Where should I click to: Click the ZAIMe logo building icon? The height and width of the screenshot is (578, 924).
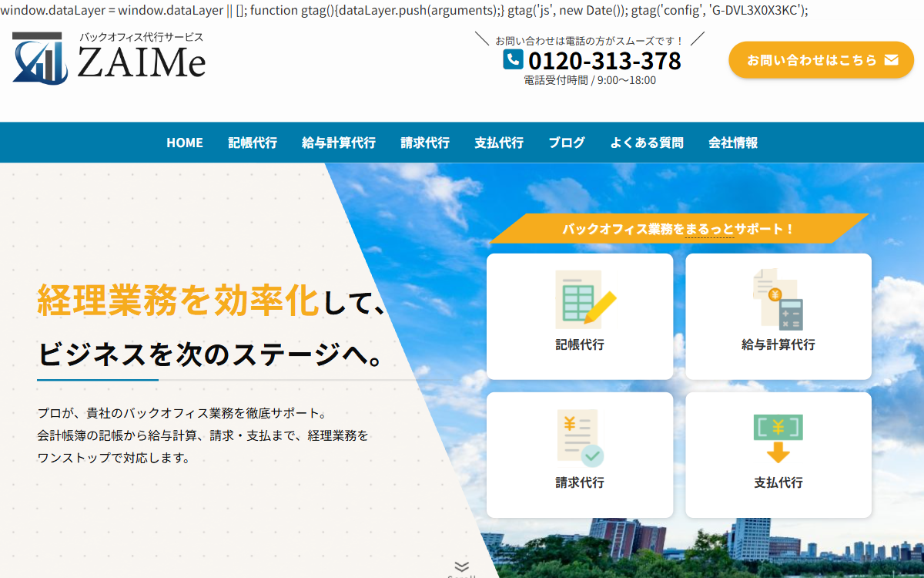click(x=40, y=58)
